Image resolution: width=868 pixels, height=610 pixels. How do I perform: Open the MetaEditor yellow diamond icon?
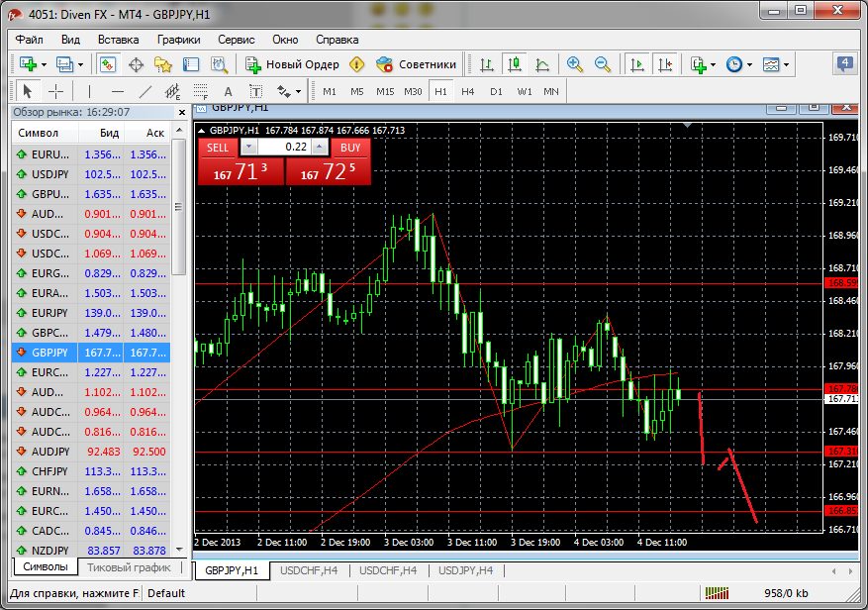click(x=357, y=64)
